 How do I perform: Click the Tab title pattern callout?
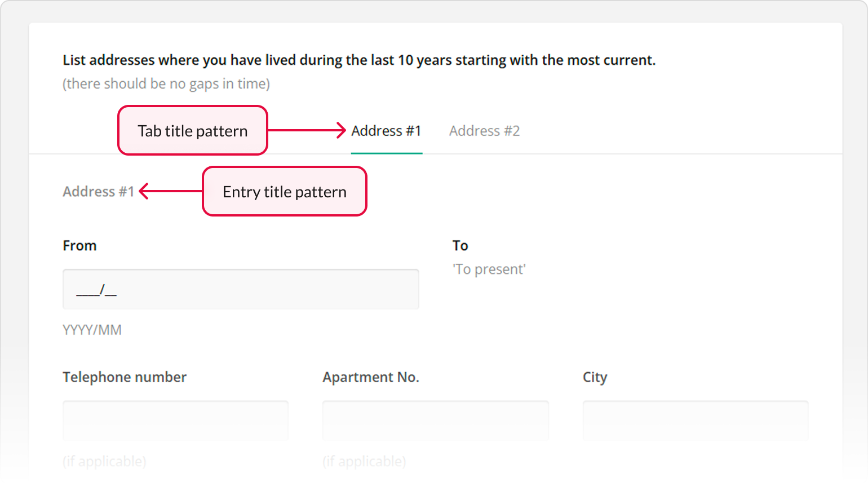192,130
